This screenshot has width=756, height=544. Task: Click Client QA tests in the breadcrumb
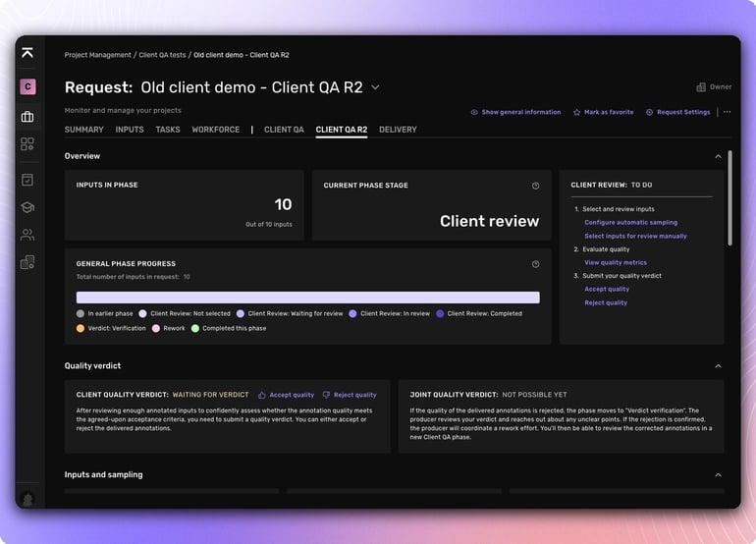(162, 55)
